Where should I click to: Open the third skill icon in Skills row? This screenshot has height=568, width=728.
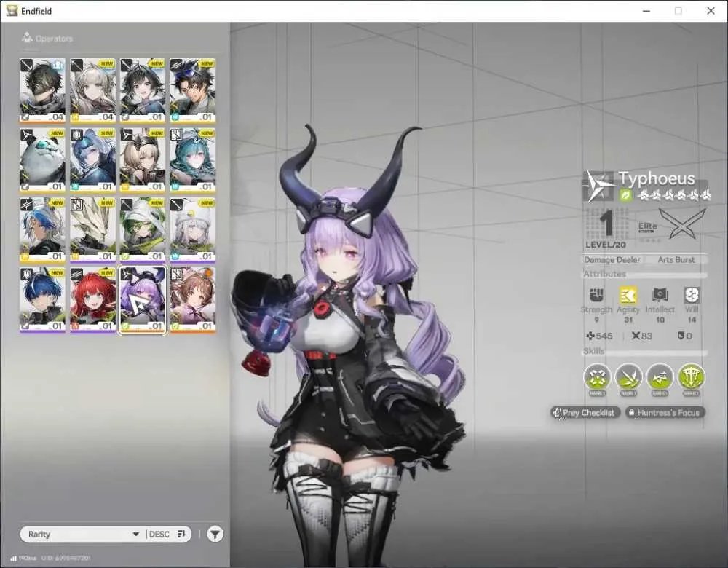coord(660,376)
